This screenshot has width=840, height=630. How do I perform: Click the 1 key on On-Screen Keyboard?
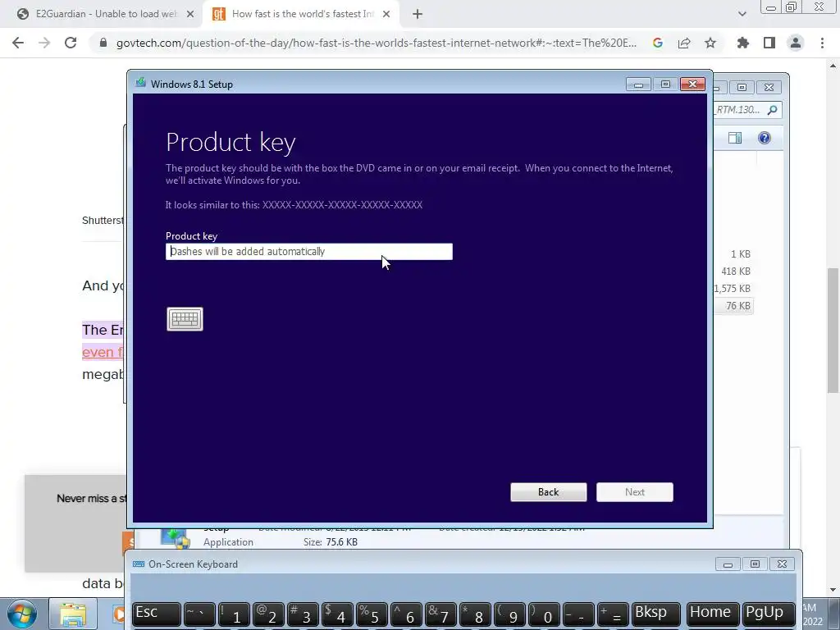click(x=234, y=614)
